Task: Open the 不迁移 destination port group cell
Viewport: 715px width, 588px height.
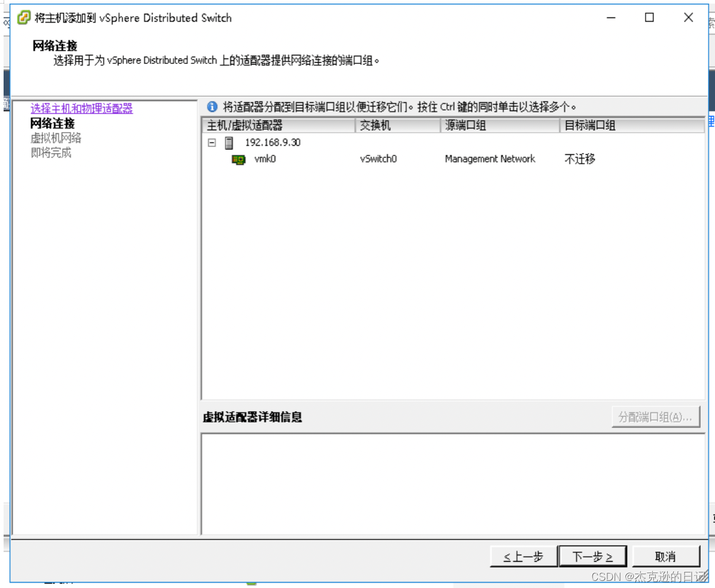Action: tap(579, 159)
